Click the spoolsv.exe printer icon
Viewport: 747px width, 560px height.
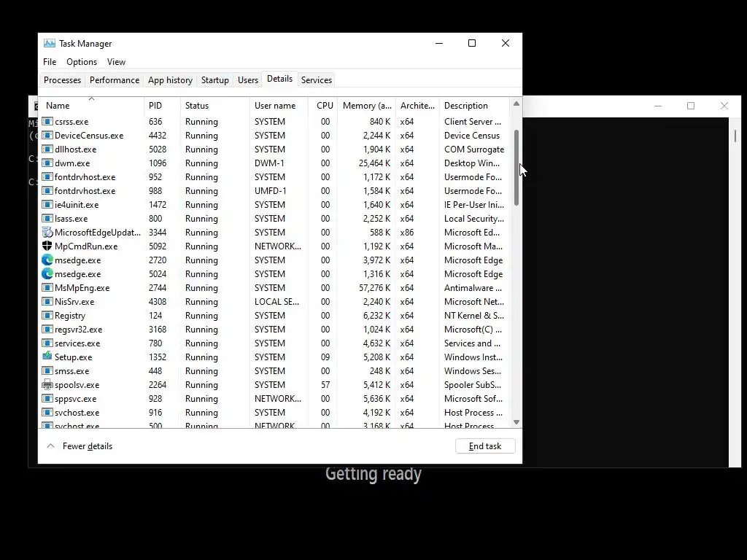pyautogui.click(x=47, y=384)
